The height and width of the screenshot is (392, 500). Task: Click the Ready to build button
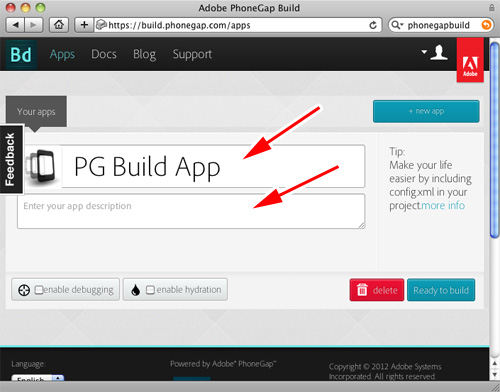[x=441, y=290]
